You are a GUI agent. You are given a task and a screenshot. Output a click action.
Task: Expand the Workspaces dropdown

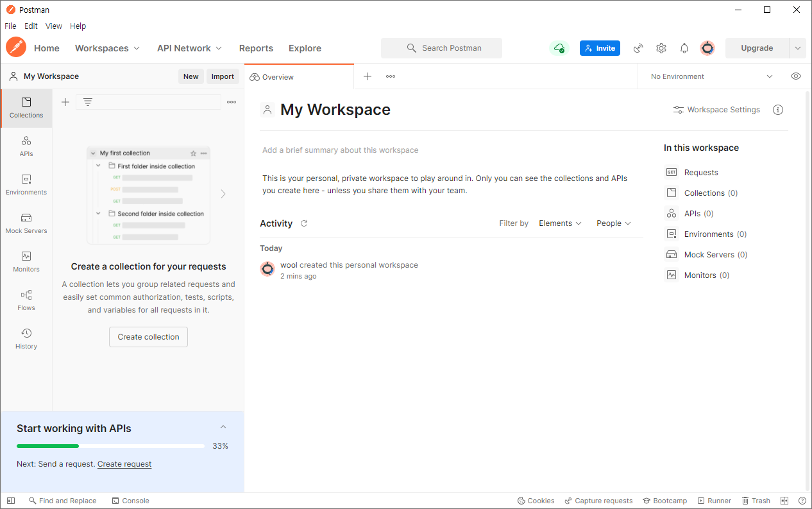(107, 48)
